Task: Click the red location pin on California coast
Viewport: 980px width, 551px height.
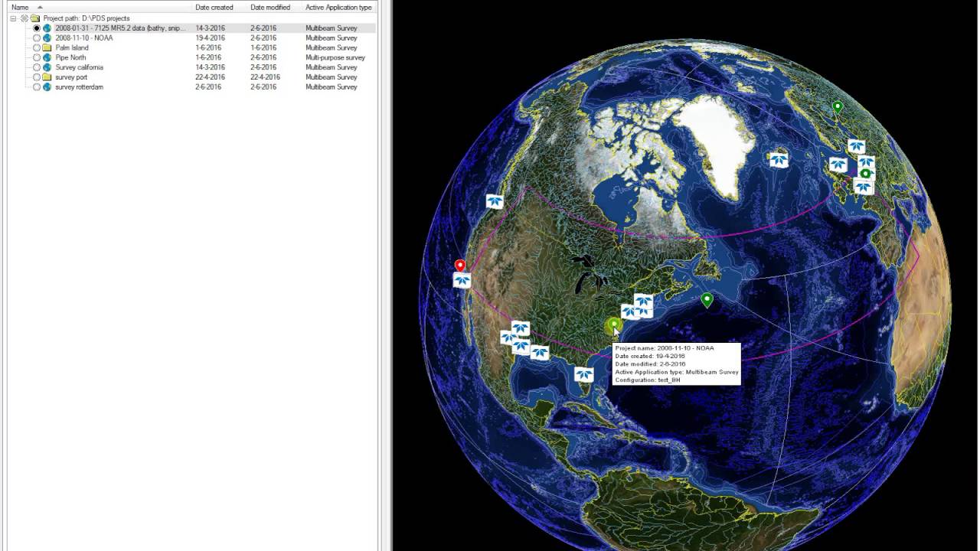Action: click(460, 266)
